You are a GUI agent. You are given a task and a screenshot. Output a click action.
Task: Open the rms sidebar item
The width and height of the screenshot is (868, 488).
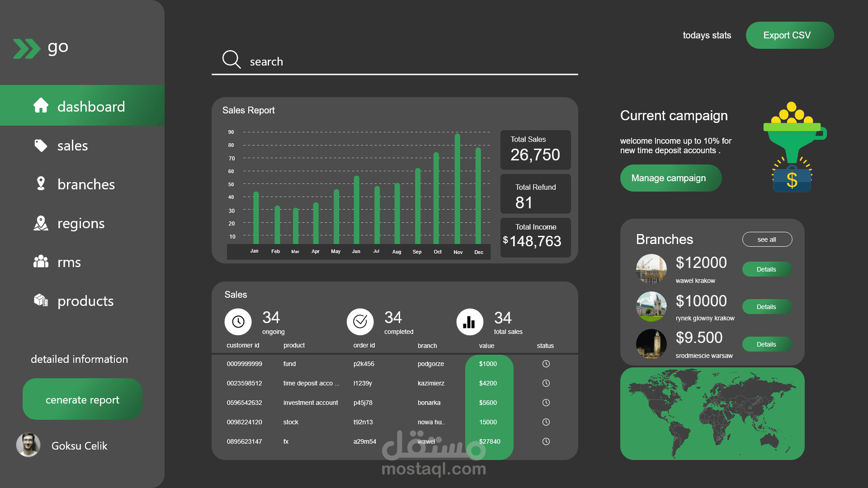pyautogui.click(x=69, y=262)
